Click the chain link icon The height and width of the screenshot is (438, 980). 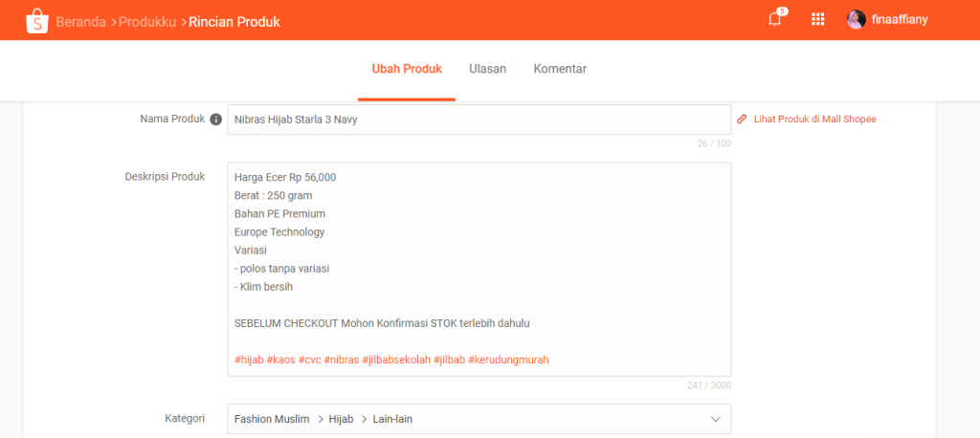click(x=742, y=119)
